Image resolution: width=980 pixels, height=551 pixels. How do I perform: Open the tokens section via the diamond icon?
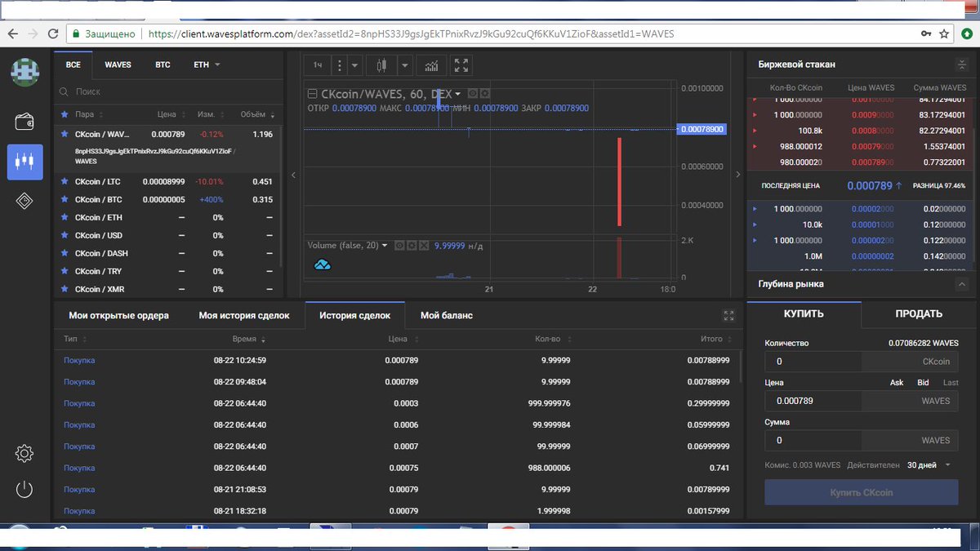(x=24, y=200)
